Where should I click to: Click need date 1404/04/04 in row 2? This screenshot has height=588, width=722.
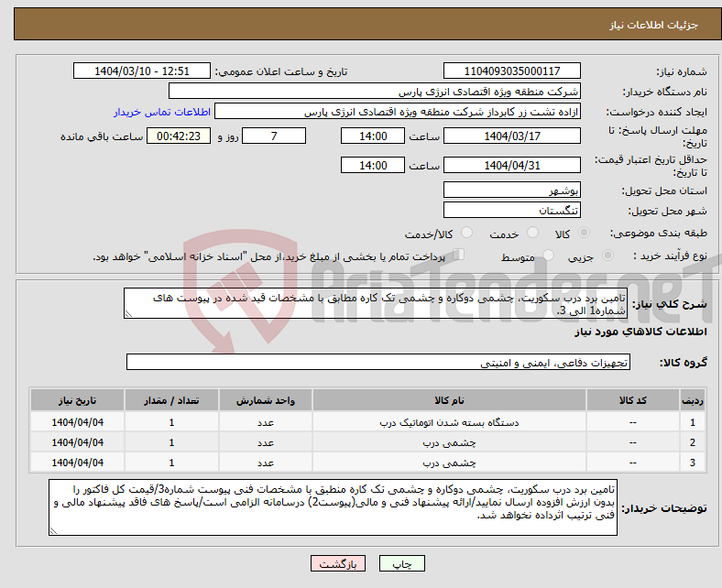pos(77,442)
